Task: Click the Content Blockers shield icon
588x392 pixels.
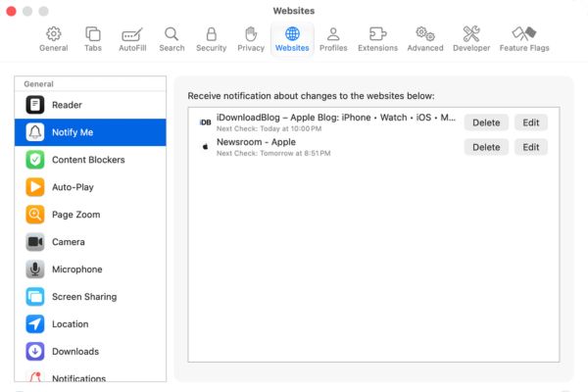Action: pos(35,160)
